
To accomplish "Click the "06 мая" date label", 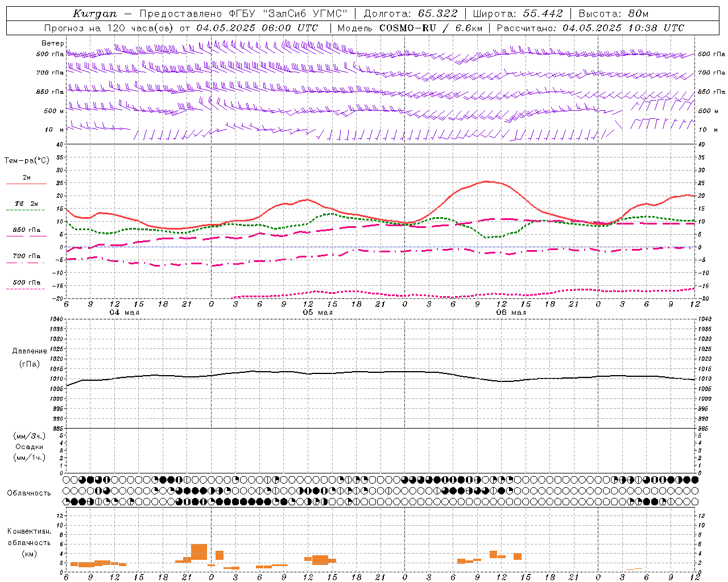I will pos(511,313).
